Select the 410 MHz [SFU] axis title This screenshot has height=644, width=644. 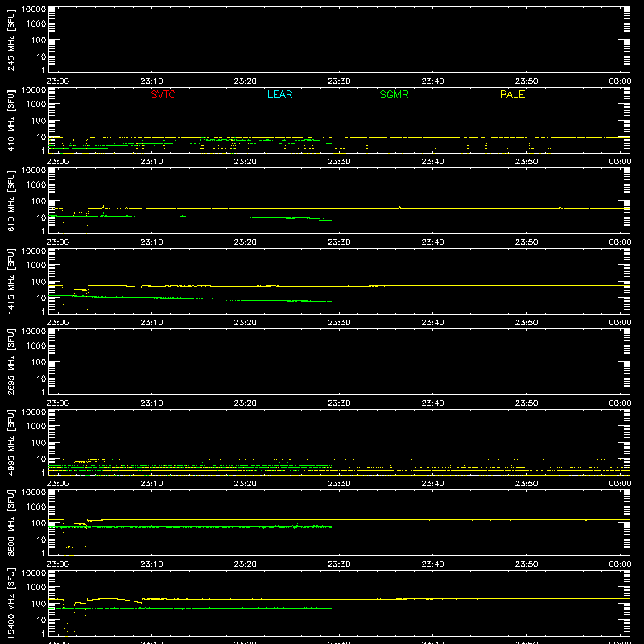(10, 120)
